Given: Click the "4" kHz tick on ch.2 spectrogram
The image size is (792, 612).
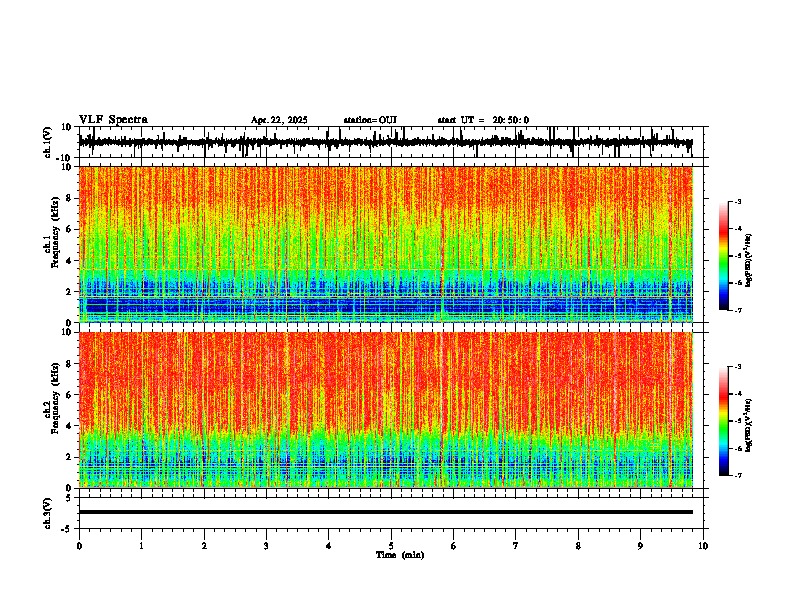Looking at the screenshot, I should point(70,426).
